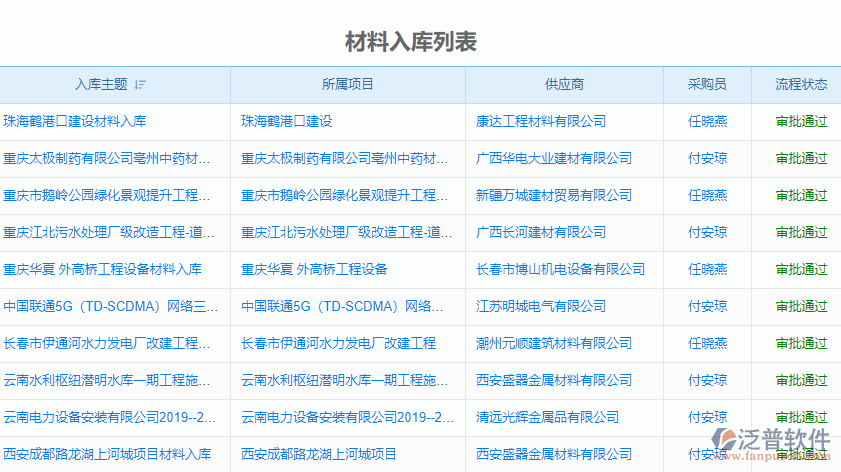The image size is (841, 472).
Task: Open 重庆江北污水处理厂 entry in 入库主题 column
Action: click(109, 233)
